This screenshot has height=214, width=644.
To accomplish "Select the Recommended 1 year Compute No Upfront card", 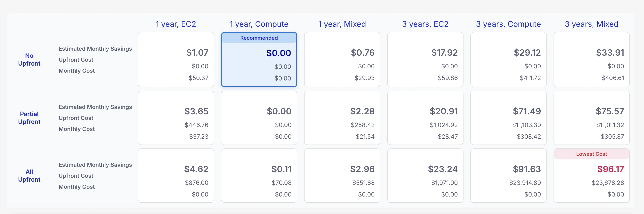I will tap(259, 60).
